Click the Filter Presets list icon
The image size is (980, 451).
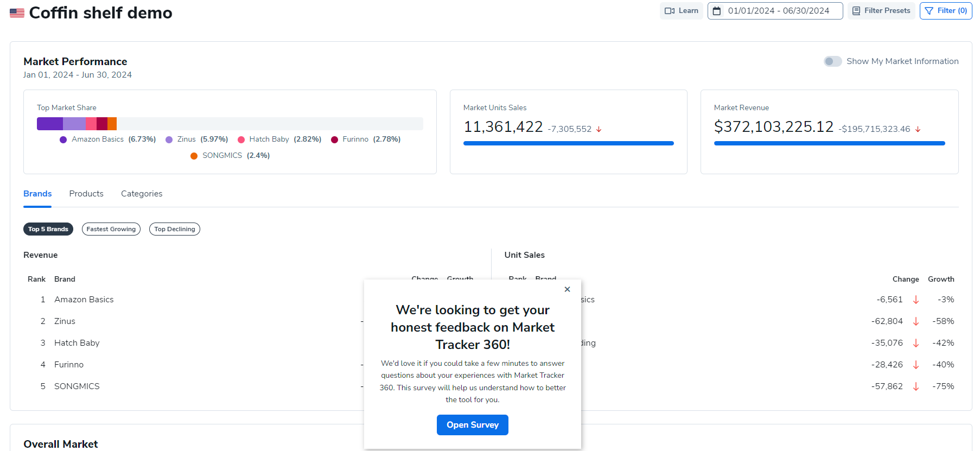click(856, 11)
